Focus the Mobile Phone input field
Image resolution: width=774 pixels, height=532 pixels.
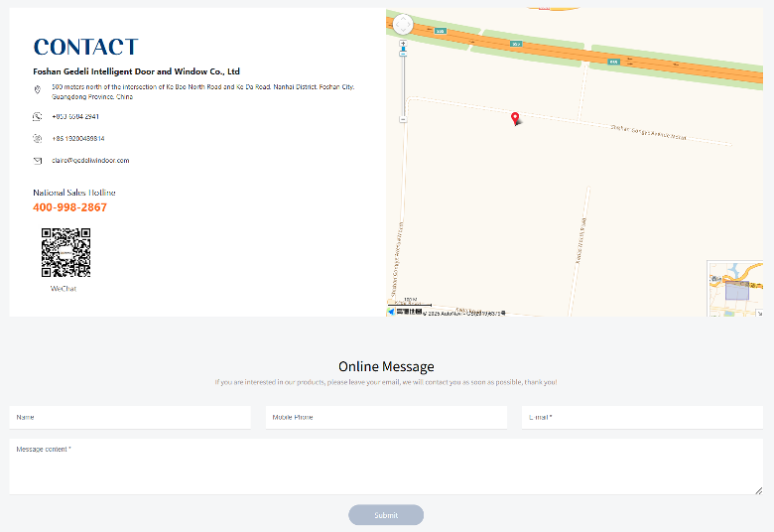(386, 418)
